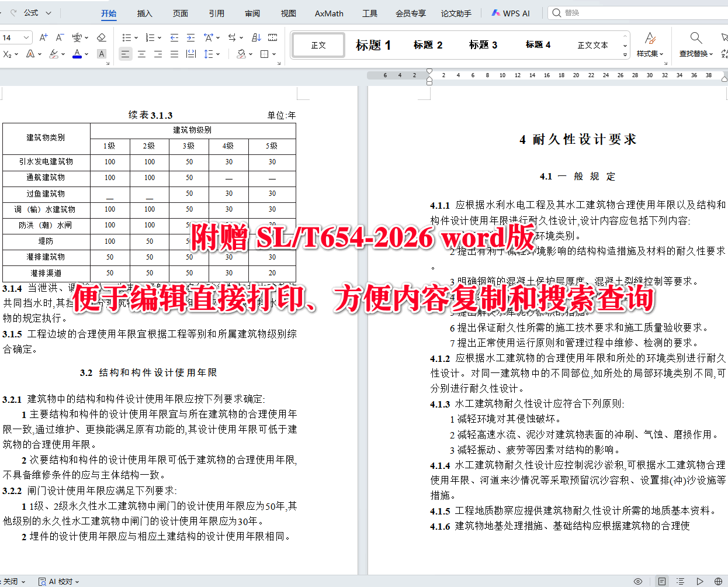Apply the 标题 1 style
Viewport: 728px width, 587px height.
[373, 44]
